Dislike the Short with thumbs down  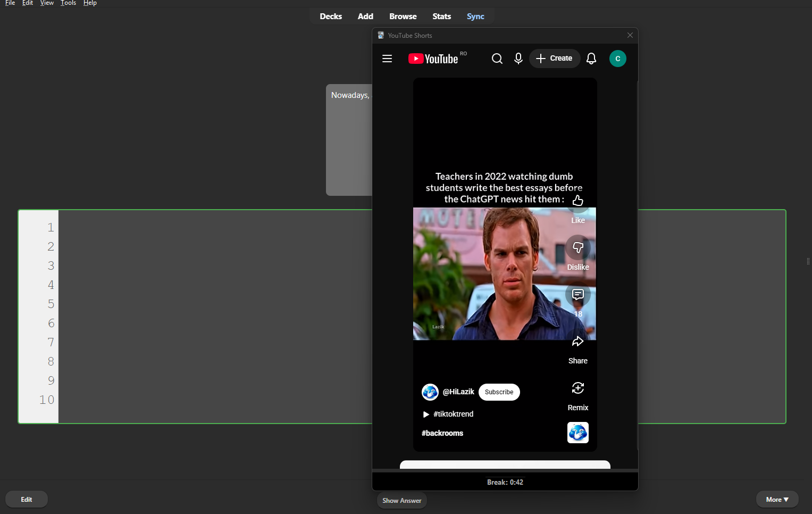[578, 248]
